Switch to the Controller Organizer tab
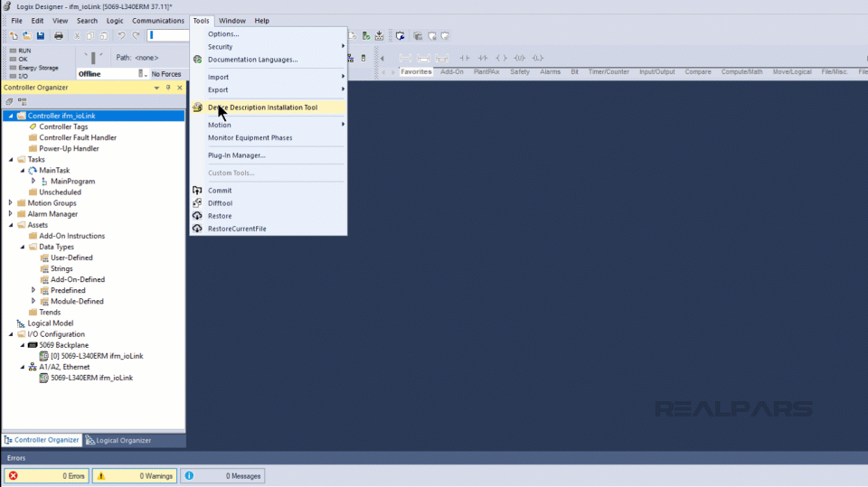The image size is (868, 487). [42, 440]
